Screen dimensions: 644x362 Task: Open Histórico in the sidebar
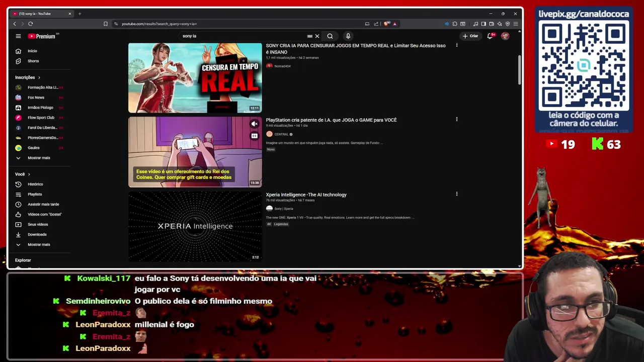[39, 184]
